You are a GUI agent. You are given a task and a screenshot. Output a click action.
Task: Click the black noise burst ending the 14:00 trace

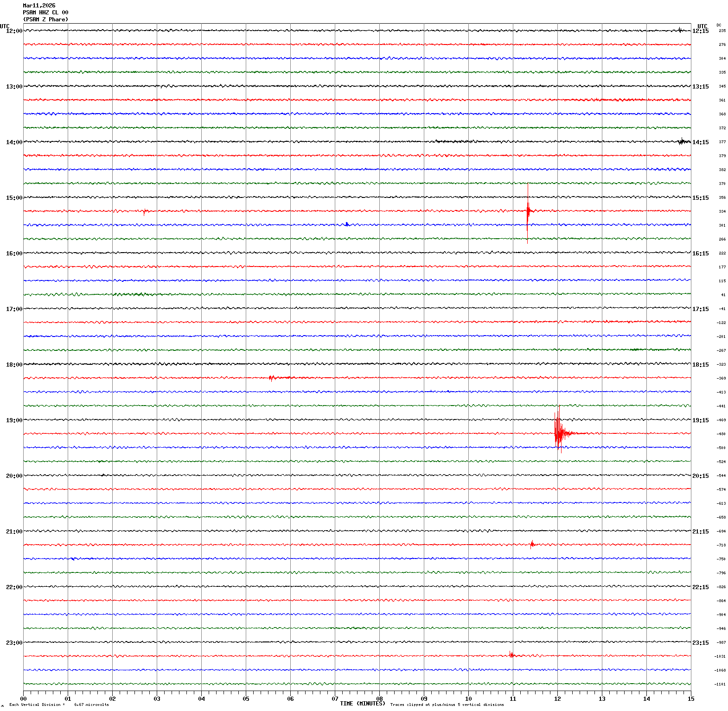click(682, 142)
